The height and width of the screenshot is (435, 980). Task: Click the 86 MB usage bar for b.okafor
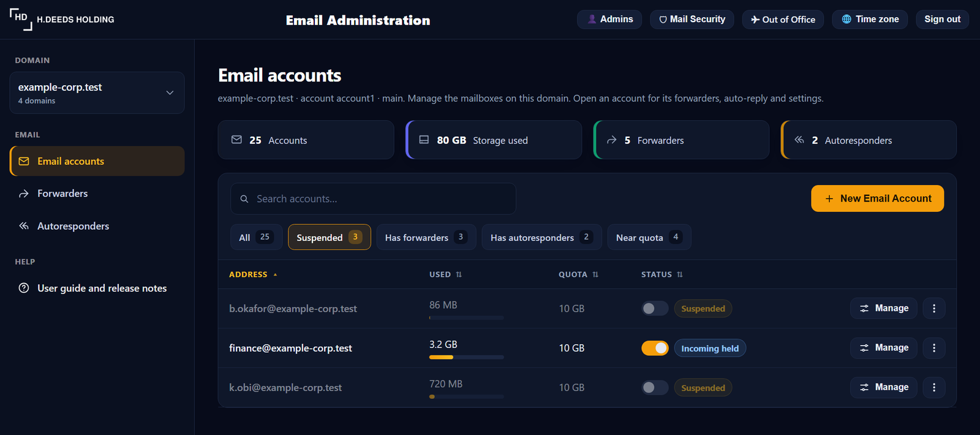click(467, 317)
